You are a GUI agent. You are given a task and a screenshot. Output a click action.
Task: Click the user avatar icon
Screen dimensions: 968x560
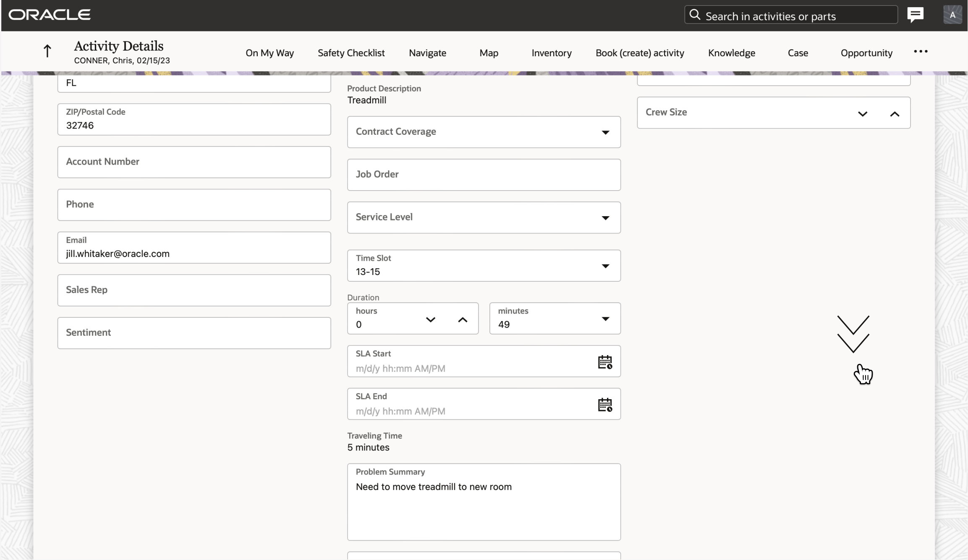coord(952,15)
